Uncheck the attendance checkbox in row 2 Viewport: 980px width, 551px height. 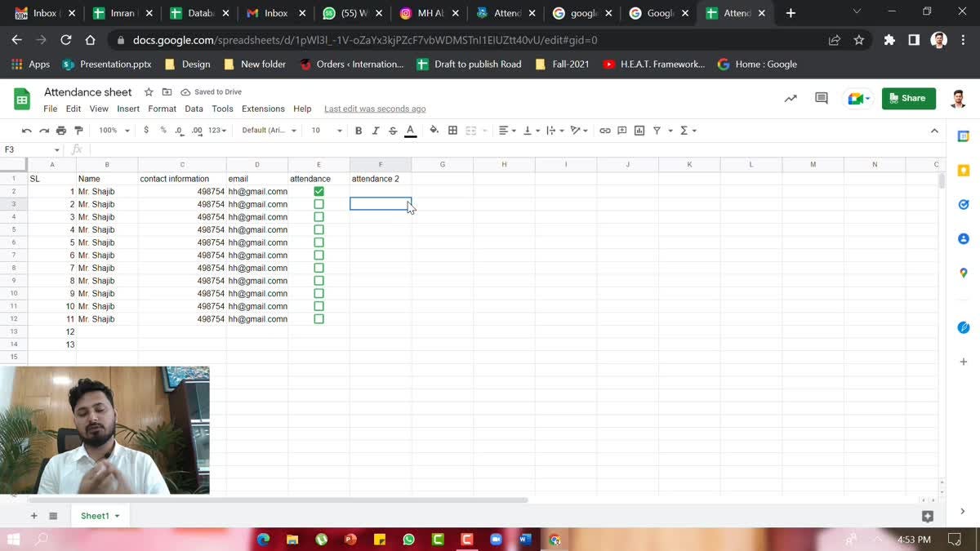tap(318, 191)
